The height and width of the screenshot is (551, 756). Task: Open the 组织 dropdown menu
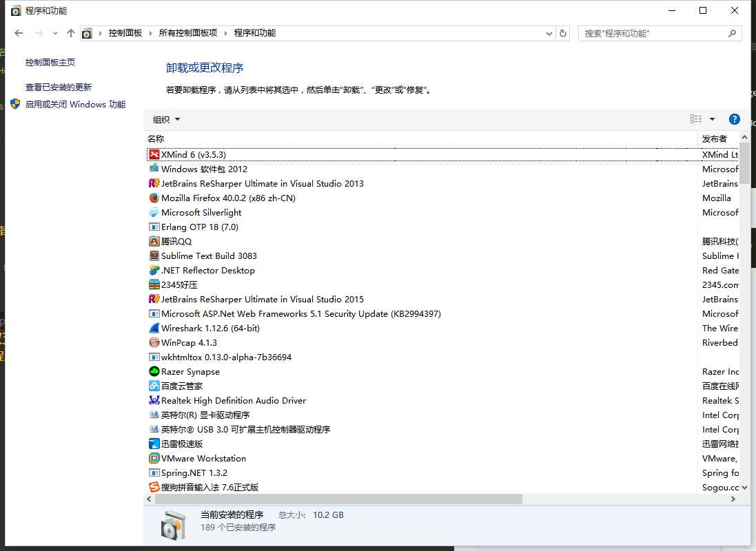tap(166, 120)
